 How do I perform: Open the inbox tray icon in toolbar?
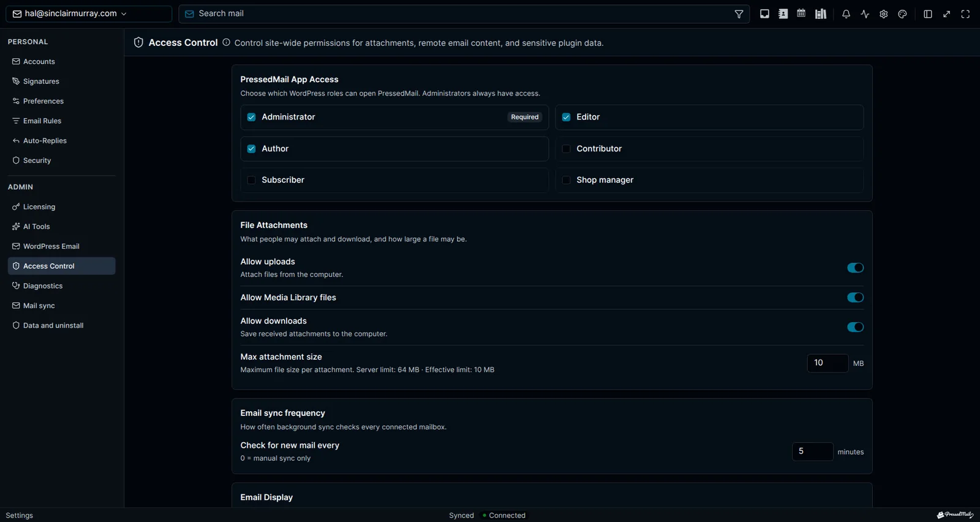[x=764, y=14]
